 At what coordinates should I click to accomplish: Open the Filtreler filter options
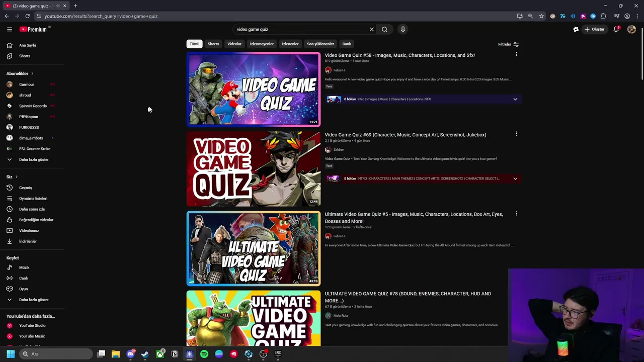508,44
